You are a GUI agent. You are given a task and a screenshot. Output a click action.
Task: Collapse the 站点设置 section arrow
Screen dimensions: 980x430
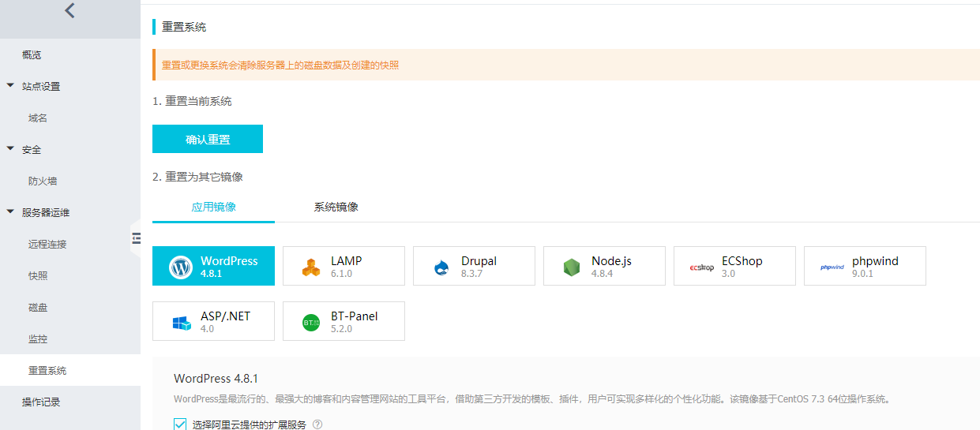point(10,85)
